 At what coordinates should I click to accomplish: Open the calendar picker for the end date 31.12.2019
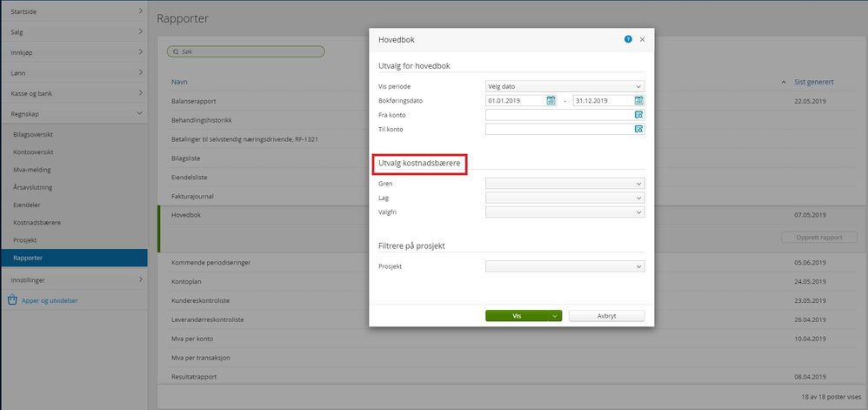[638, 100]
